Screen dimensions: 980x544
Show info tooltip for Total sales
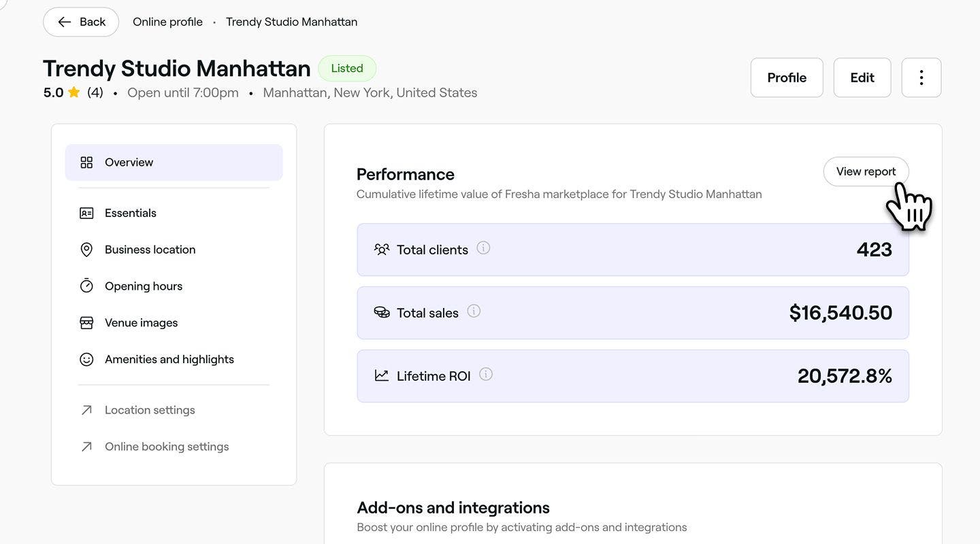474,311
